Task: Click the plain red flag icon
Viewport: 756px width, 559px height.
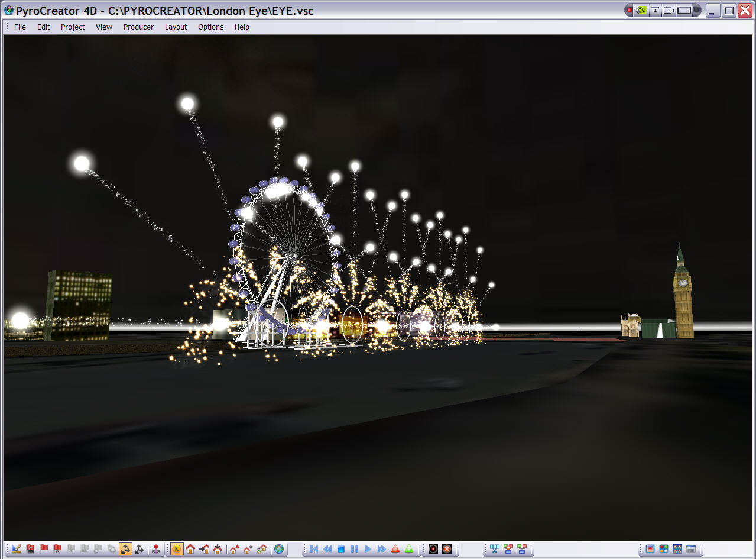Action: point(44,549)
